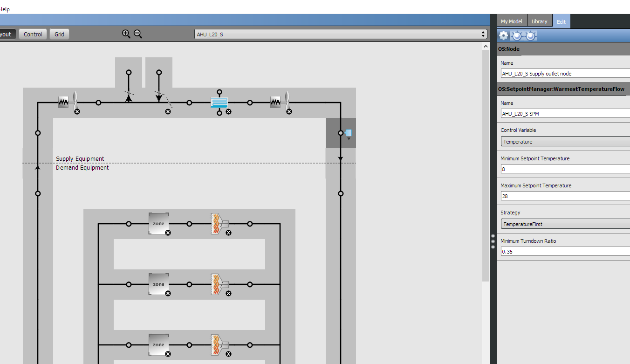Screen dimensions: 630x364
Task: Click the AHU_L20_S SPM name field
Action: coord(565,113)
